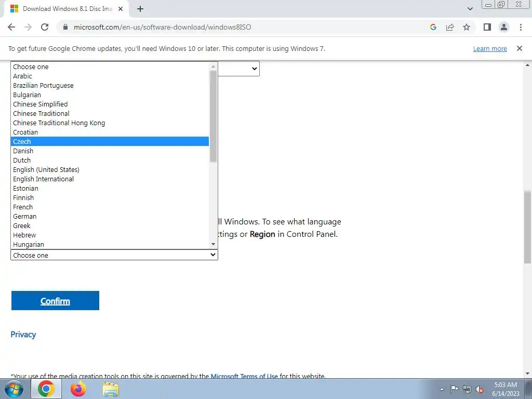Launch Firefox from the taskbar
The height and width of the screenshot is (399, 532).
click(78, 389)
